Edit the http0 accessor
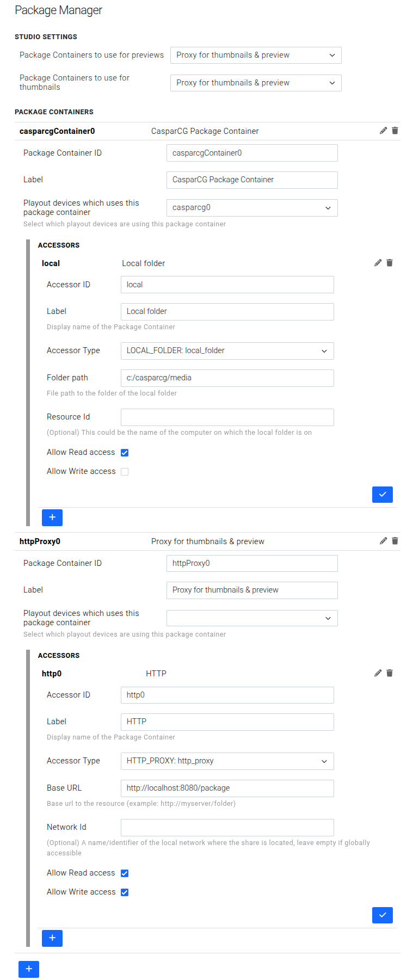This screenshot has height=980, width=419. [378, 673]
